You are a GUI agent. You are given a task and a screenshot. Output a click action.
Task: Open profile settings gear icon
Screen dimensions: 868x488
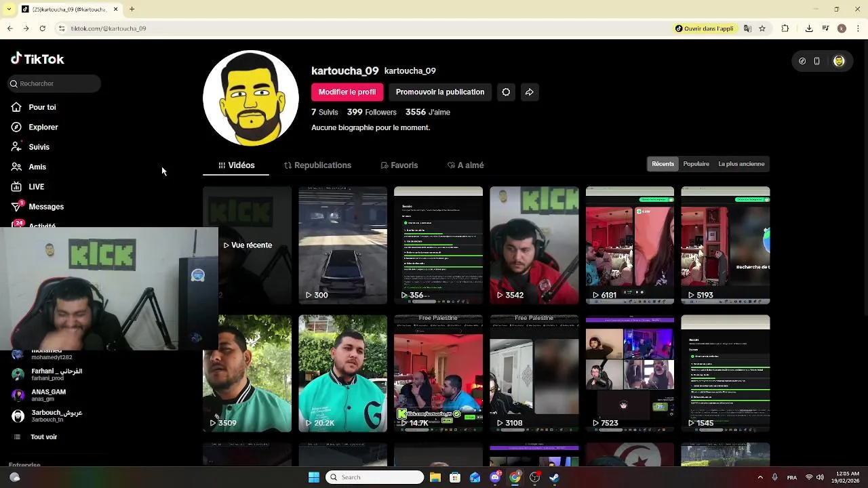coord(506,92)
